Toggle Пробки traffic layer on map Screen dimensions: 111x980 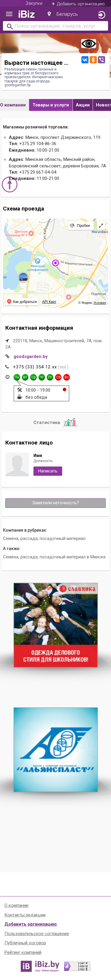[80, 226]
